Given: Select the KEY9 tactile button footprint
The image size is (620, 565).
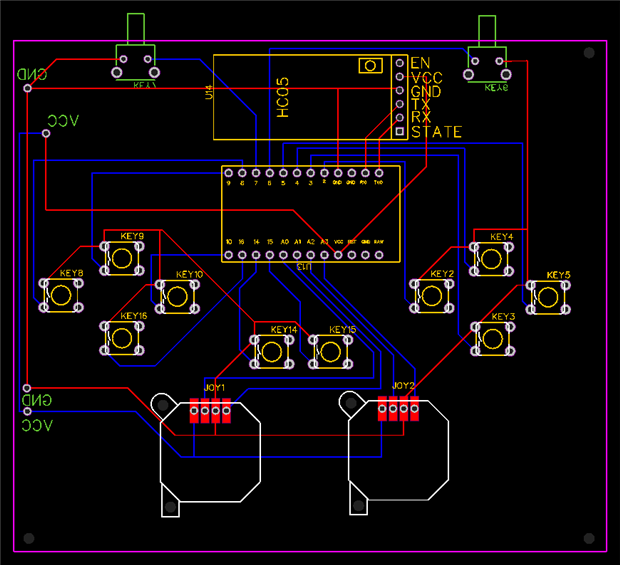Looking at the screenshot, I should (x=122, y=258).
